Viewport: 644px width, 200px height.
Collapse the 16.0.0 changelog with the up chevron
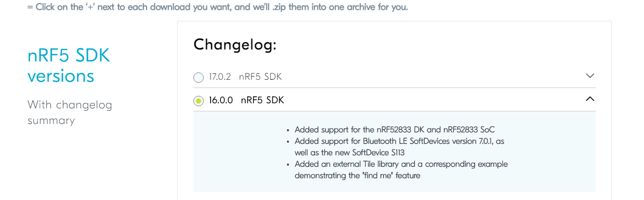pos(590,99)
